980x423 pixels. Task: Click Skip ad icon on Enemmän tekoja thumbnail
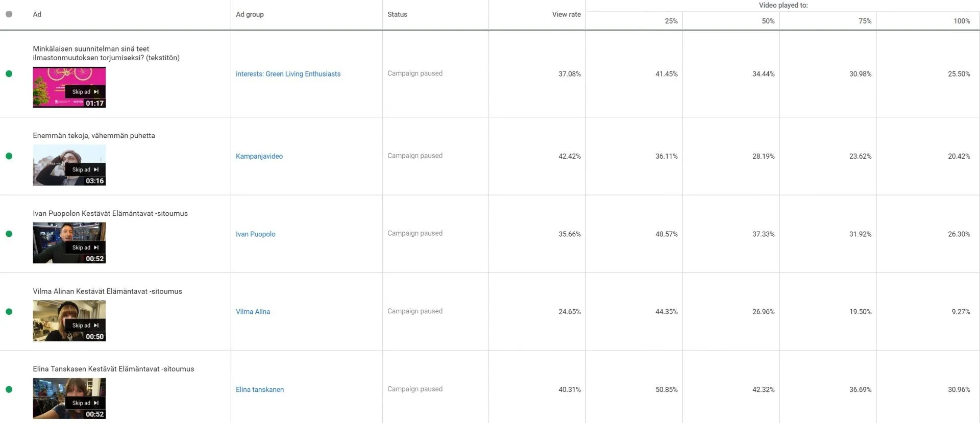(x=96, y=169)
